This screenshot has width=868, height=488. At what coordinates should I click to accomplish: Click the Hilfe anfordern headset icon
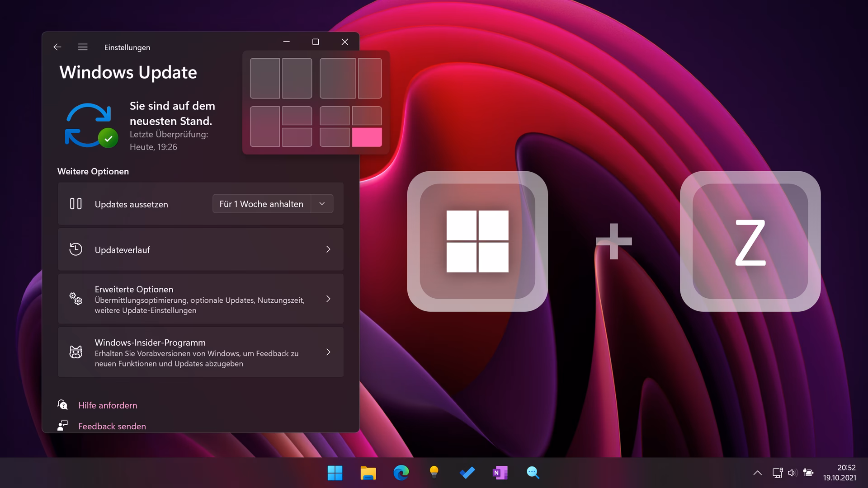tap(63, 405)
